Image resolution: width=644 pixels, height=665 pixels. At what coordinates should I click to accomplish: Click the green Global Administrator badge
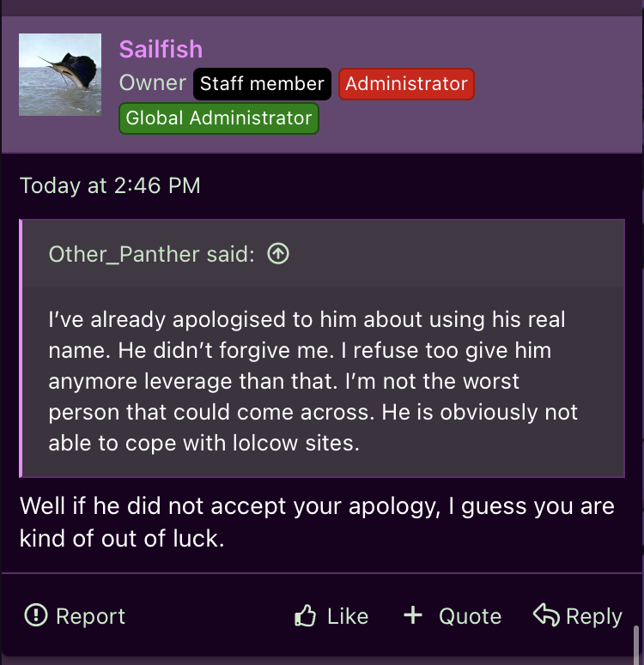pyautogui.click(x=219, y=118)
